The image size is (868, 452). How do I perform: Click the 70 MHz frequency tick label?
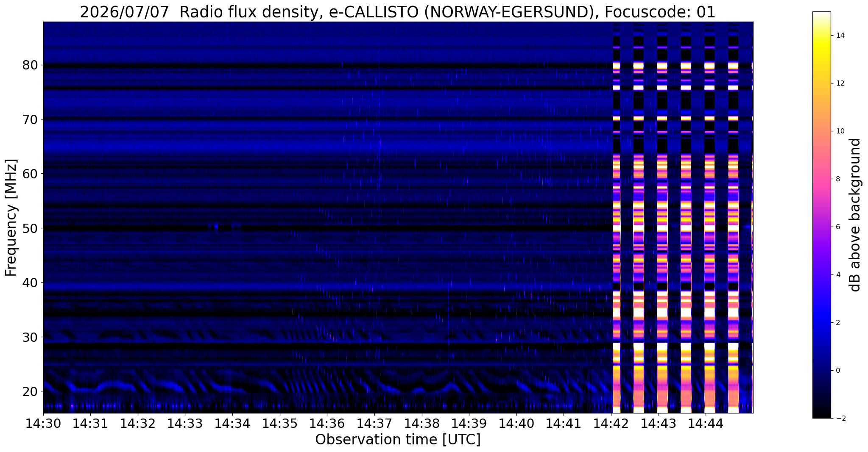[30, 119]
